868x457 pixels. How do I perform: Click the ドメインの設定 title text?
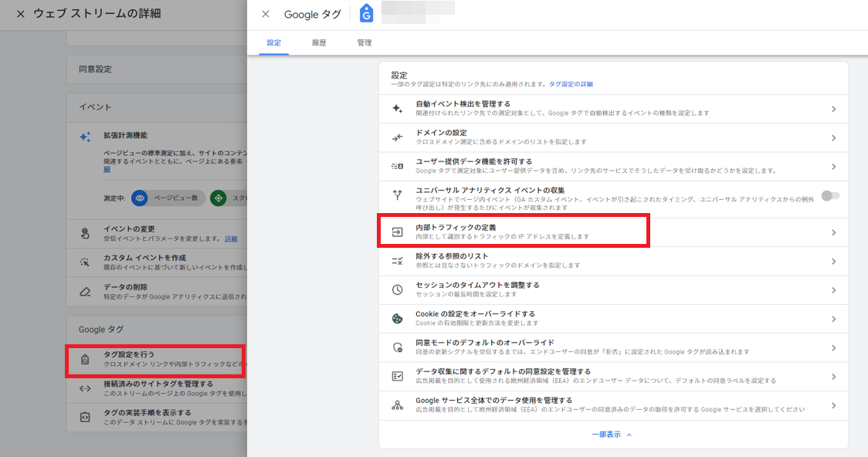pyautogui.click(x=441, y=133)
